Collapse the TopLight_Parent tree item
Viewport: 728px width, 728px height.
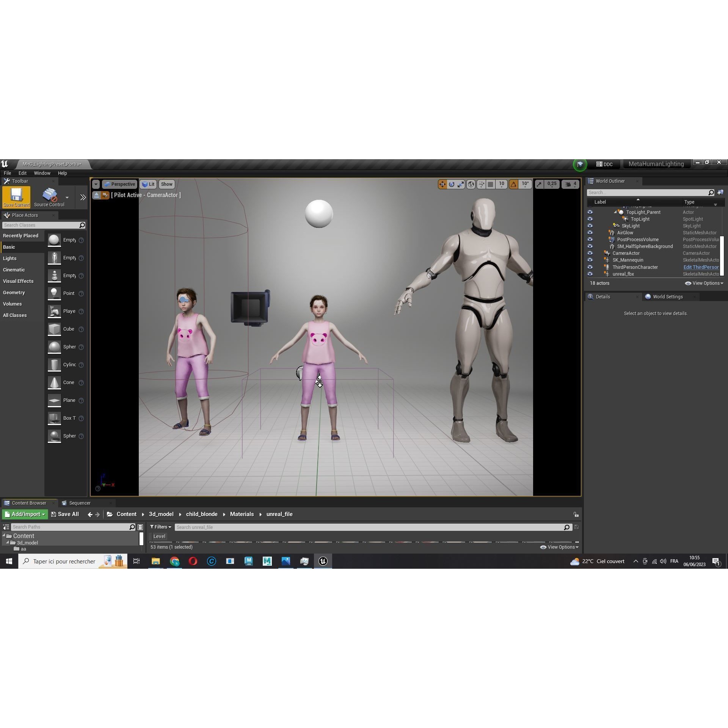click(615, 212)
